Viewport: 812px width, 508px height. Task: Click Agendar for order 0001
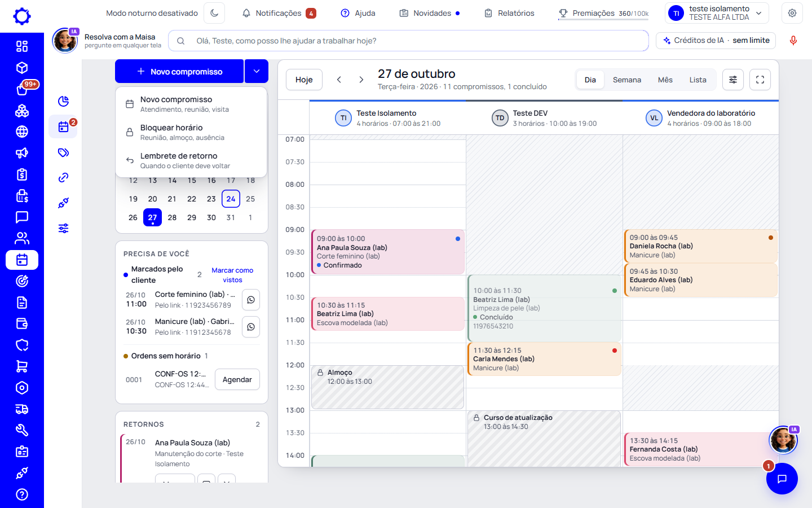click(237, 379)
